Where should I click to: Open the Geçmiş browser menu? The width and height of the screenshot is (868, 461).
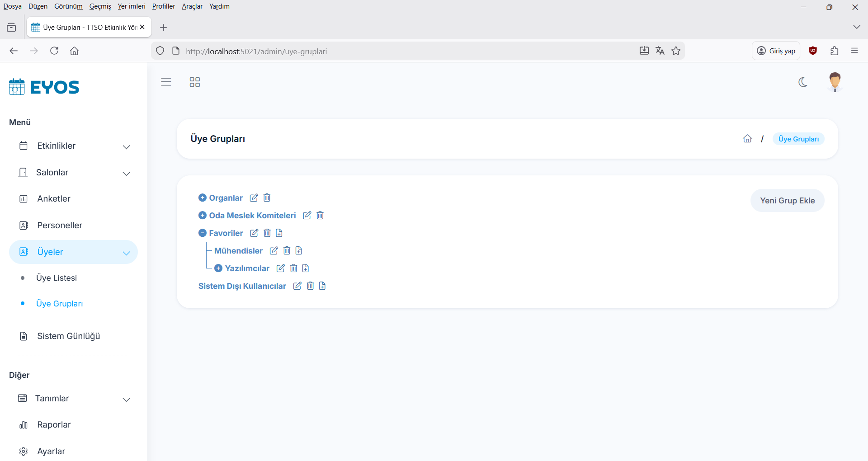[x=100, y=6]
